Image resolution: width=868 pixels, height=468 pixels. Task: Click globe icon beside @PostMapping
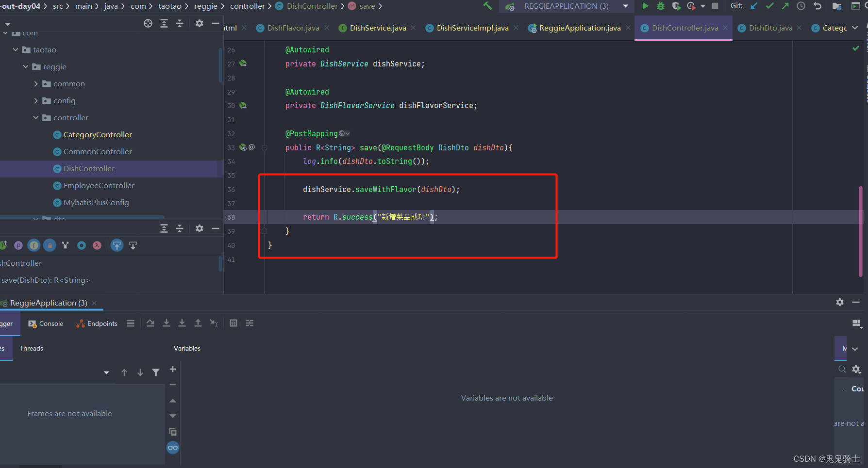(342, 133)
